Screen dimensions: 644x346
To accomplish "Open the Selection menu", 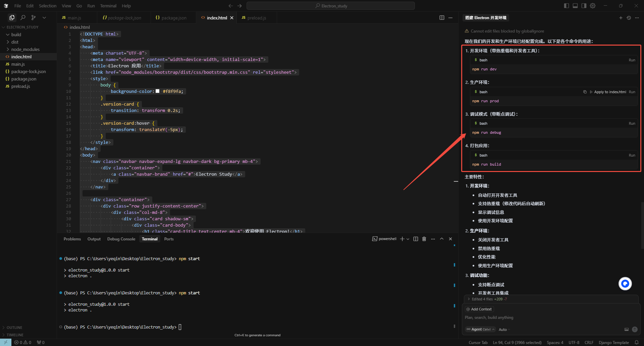I will tap(48, 6).
